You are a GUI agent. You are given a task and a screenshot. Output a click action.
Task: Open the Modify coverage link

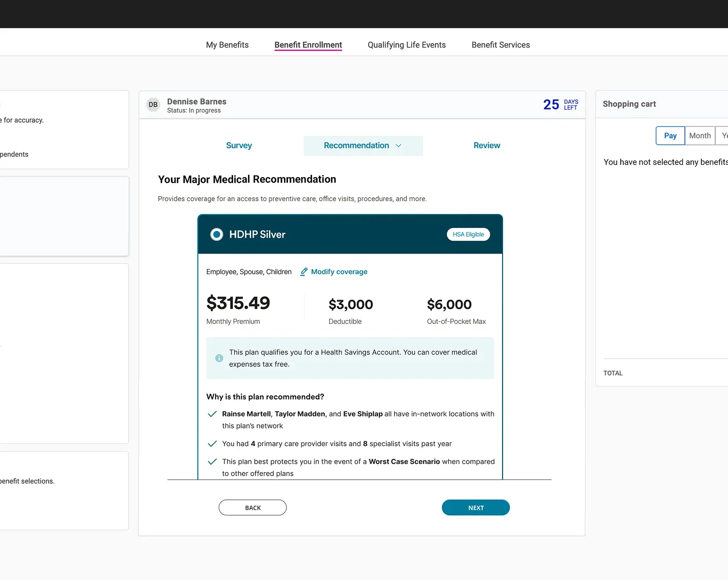(339, 272)
